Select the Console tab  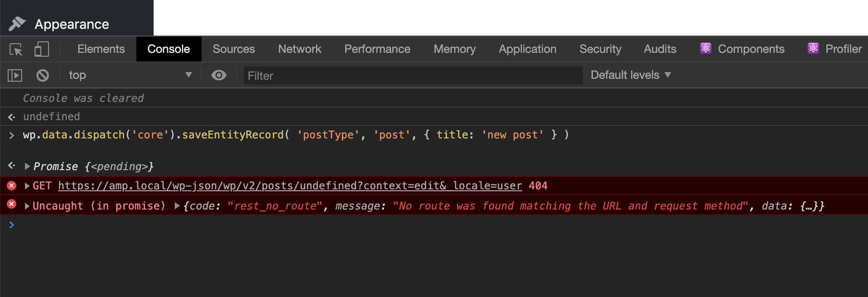169,49
